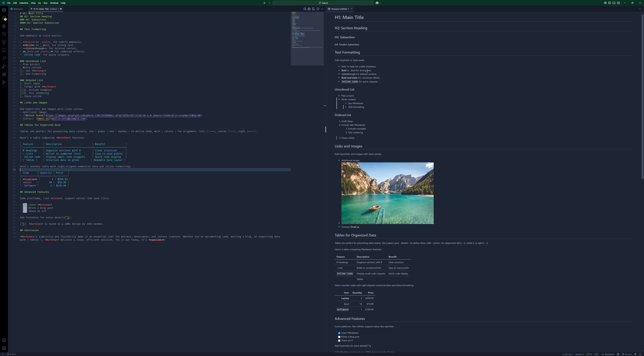Image resolution: width=644 pixels, height=356 pixels.
Task: Open the File menu
Action: tap(9, 3)
